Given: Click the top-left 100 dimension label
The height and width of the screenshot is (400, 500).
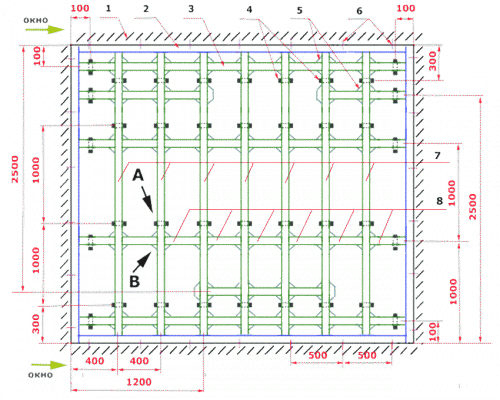Looking at the screenshot, I should point(80,8).
